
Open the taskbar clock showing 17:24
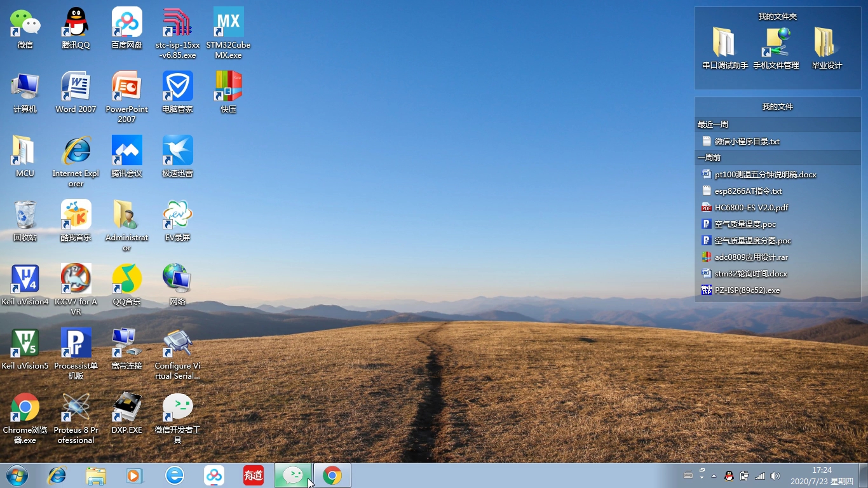[822, 476]
